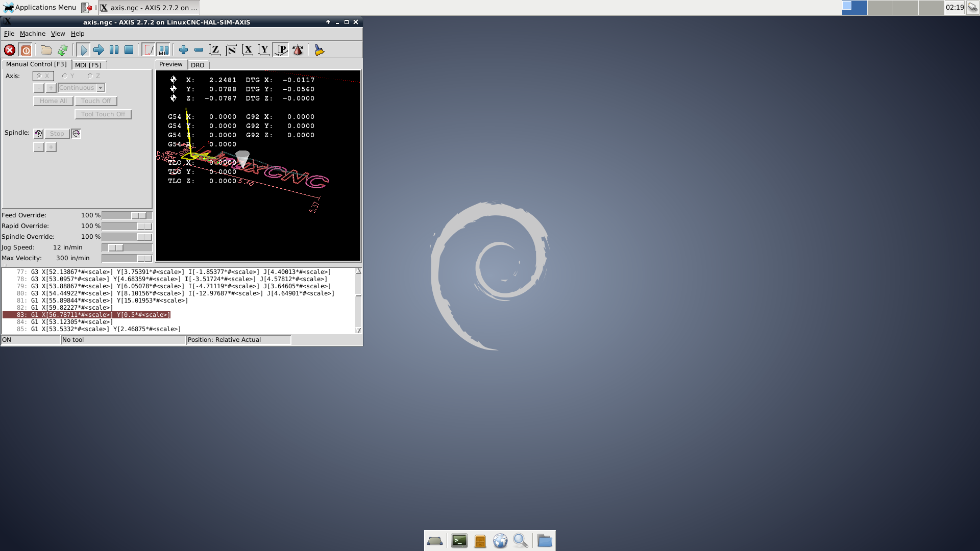Run the program with the play icon

(83, 50)
